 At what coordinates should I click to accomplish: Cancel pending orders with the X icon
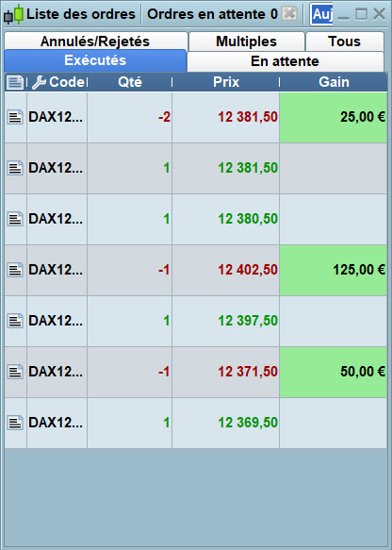(x=289, y=14)
